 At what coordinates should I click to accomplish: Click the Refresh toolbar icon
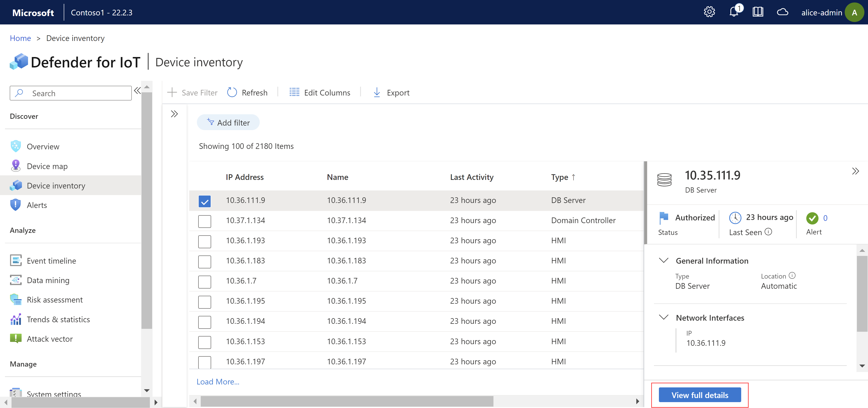(232, 92)
